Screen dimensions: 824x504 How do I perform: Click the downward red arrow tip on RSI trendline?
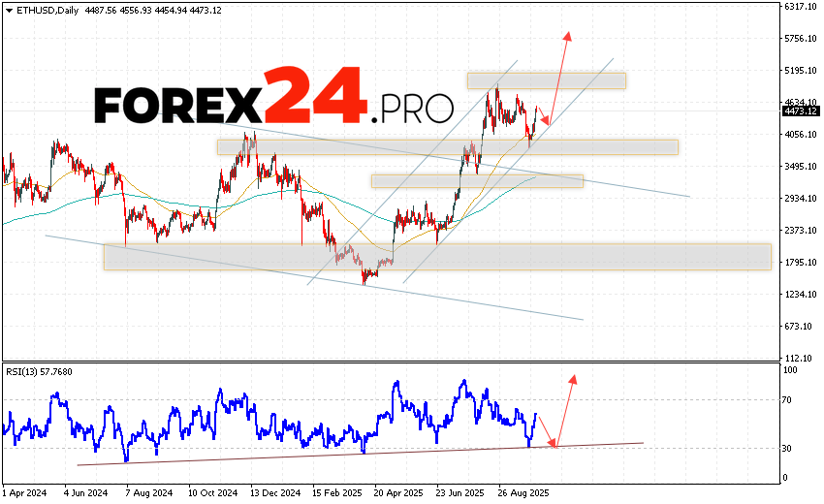point(555,445)
